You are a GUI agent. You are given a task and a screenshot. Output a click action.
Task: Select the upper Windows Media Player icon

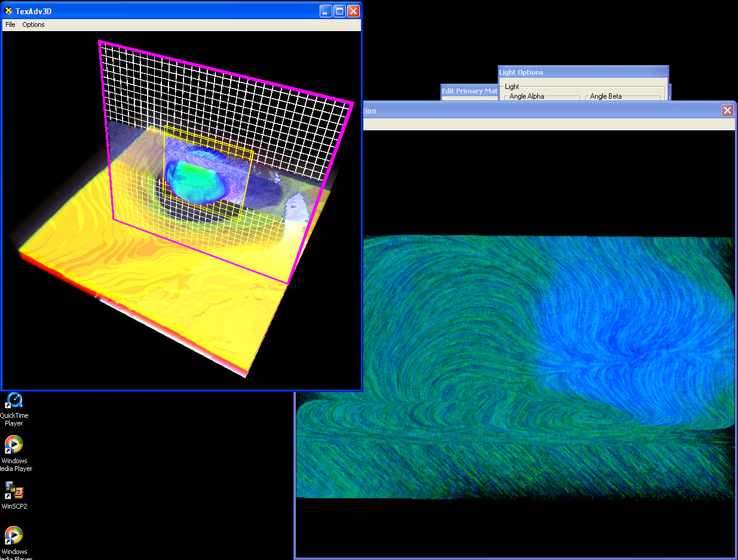pos(14,445)
